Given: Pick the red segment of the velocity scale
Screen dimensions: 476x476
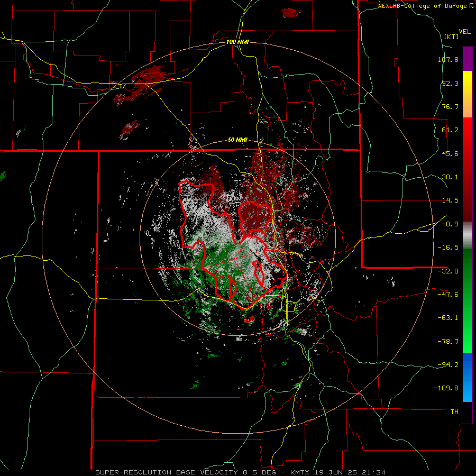Looking at the screenshot, I should [467, 169].
